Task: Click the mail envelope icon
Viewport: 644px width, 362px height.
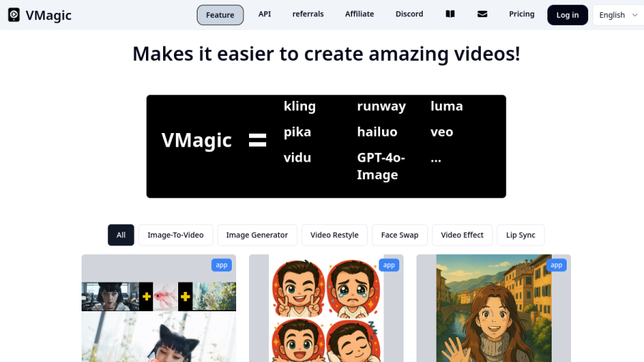Action: (482, 14)
